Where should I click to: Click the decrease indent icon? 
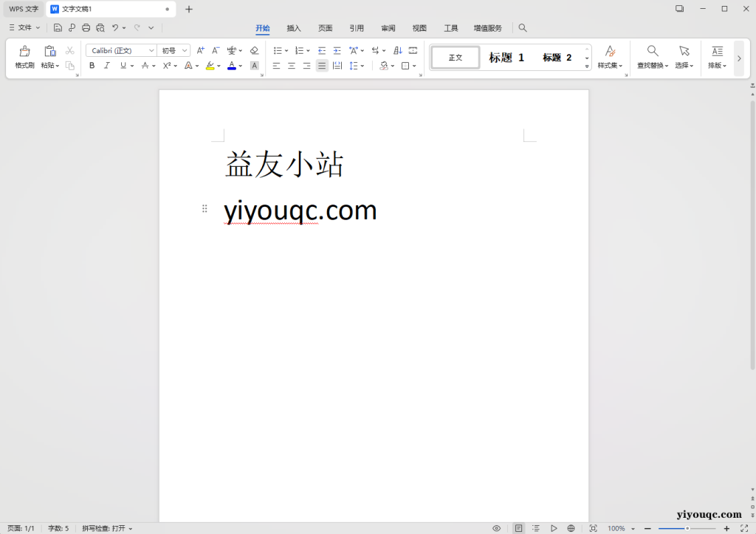pos(321,50)
